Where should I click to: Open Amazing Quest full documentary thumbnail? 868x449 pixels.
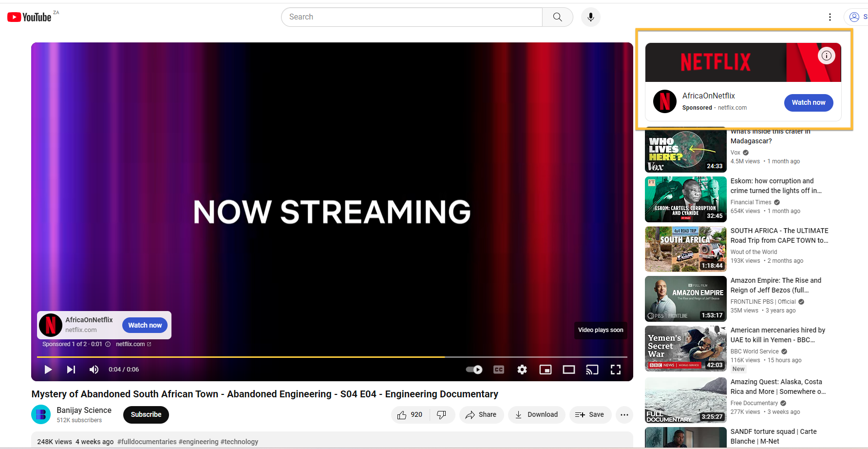[686, 400]
